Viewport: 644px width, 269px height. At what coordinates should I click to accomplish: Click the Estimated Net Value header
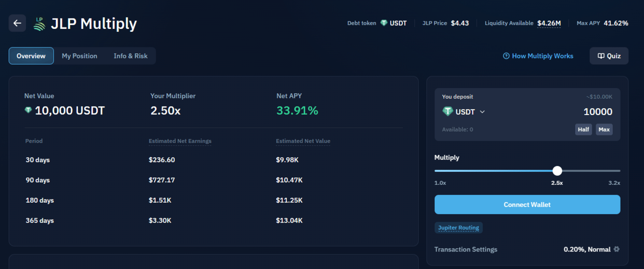pos(303,141)
